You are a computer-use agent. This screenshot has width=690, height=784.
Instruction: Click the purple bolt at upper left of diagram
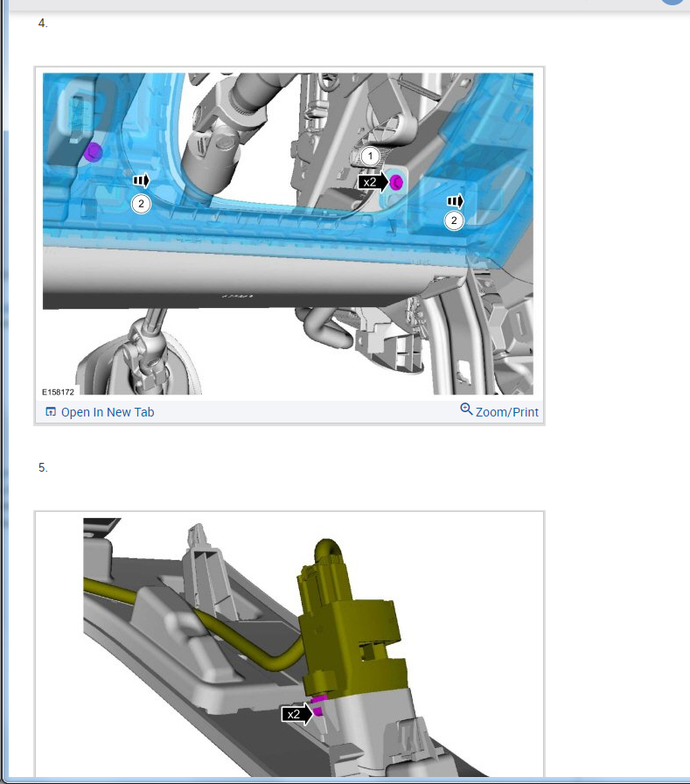[94, 152]
